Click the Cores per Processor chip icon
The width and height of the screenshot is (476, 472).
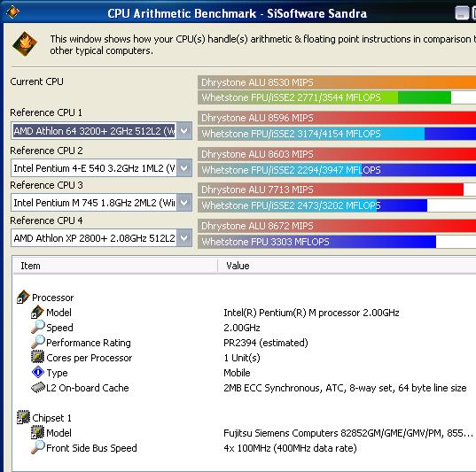point(37,357)
